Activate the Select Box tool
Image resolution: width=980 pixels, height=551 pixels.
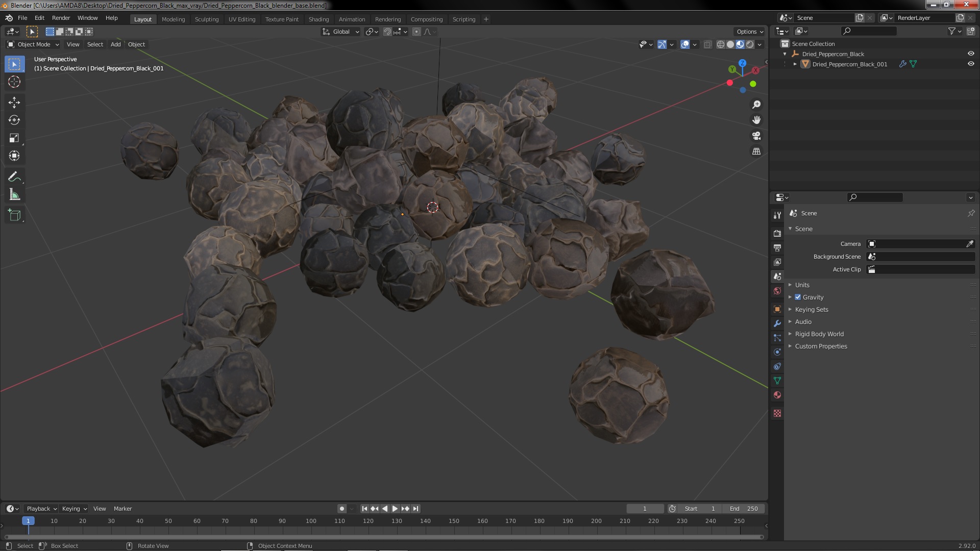pos(14,64)
